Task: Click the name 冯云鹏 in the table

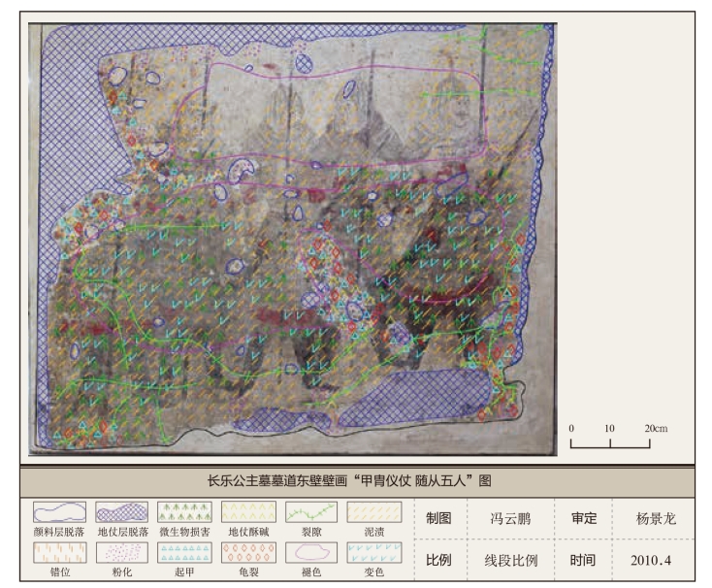Action: [x=510, y=518]
